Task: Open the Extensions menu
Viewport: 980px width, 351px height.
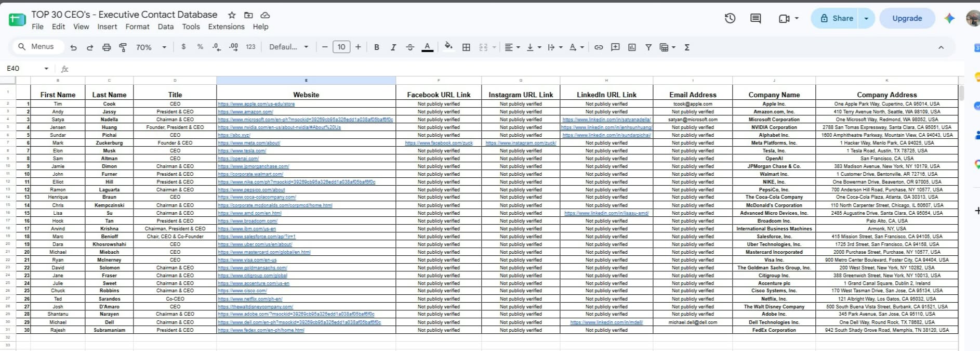Action: point(226,27)
